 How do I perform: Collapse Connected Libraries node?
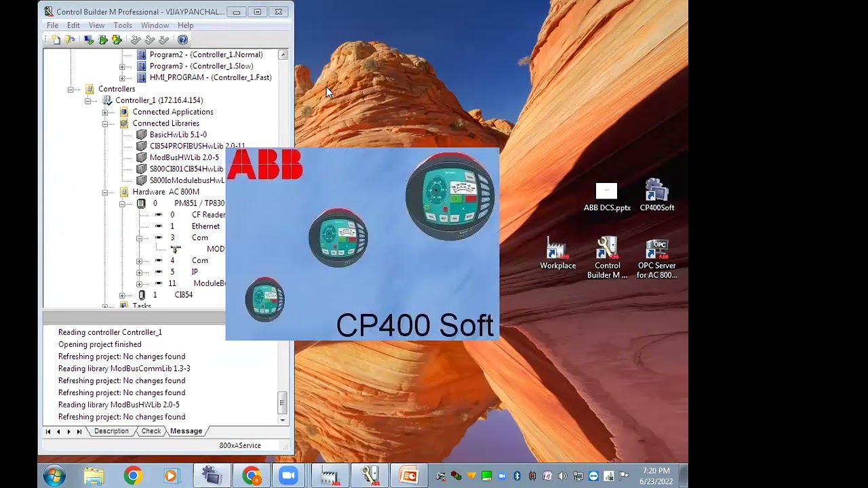tap(105, 124)
